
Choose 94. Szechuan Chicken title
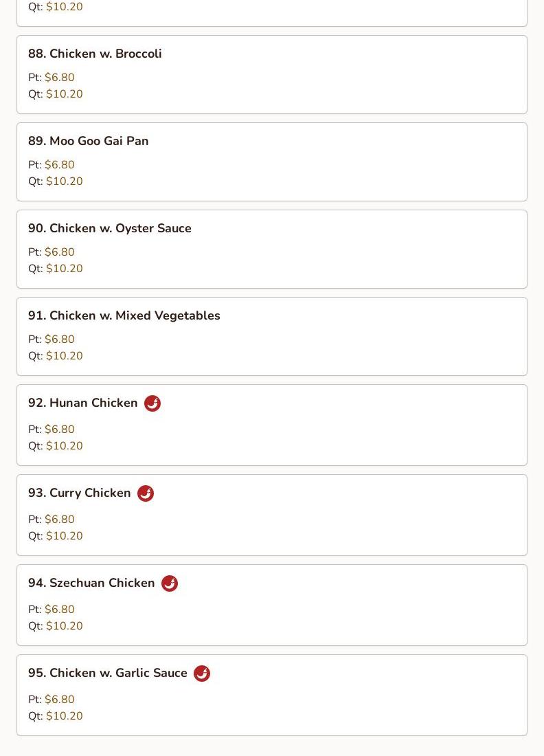(91, 583)
